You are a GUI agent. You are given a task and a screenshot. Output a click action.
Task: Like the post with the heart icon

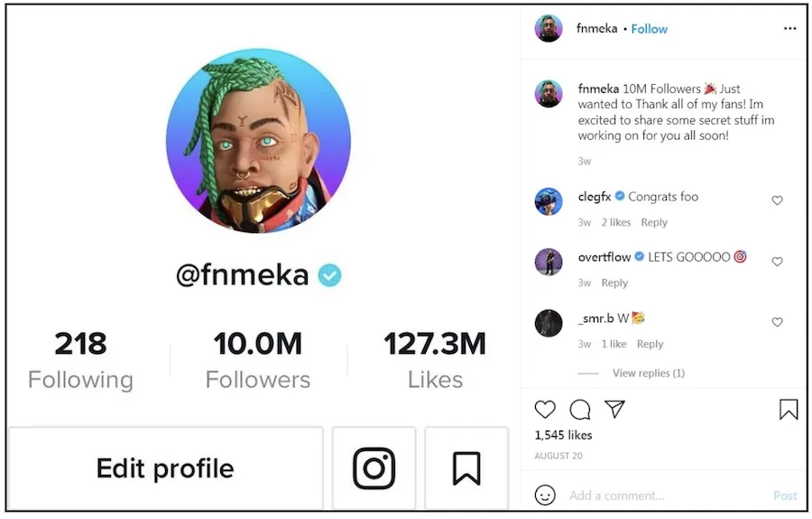[545, 409]
